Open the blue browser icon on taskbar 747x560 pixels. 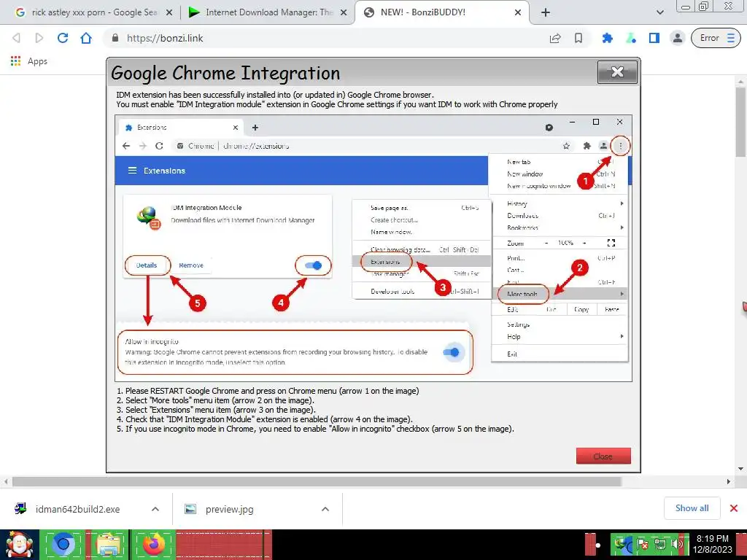tap(63, 544)
